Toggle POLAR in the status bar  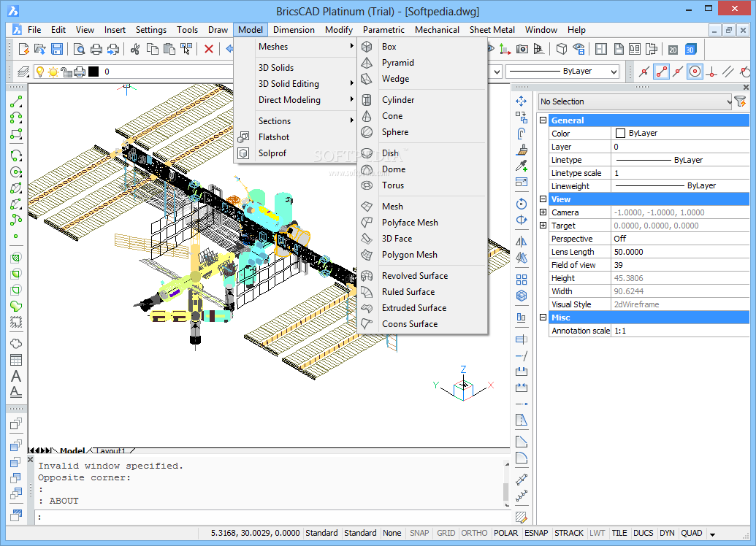pyautogui.click(x=505, y=533)
